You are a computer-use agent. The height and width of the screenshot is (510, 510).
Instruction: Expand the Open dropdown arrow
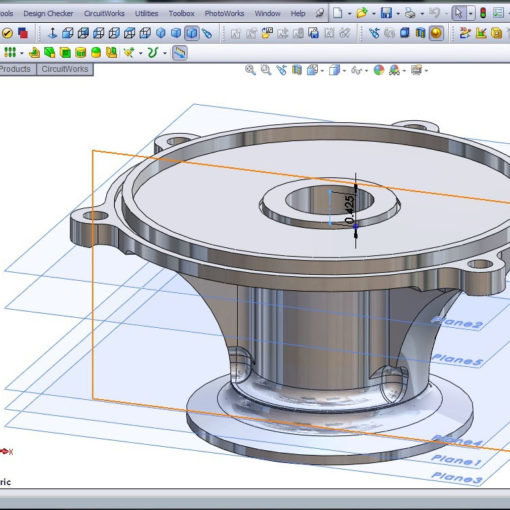pyautogui.click(x=374, y=14)
